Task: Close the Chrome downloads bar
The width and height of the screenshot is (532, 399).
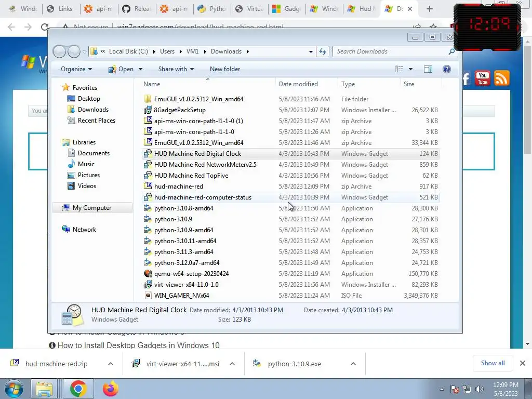Action: pyautogui.click(x=523, y=363)
